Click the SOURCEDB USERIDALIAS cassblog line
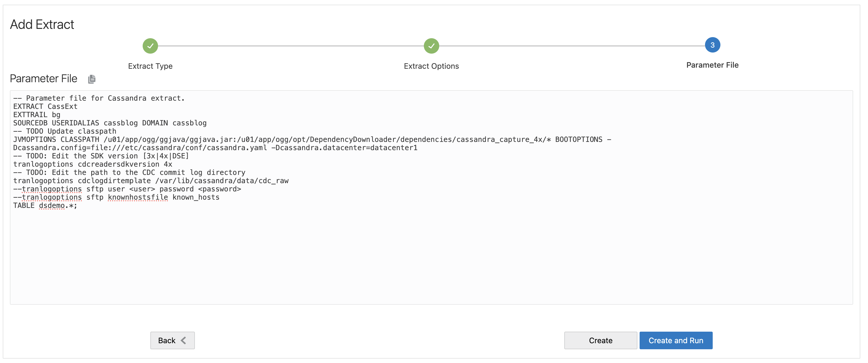 point(110,123)
